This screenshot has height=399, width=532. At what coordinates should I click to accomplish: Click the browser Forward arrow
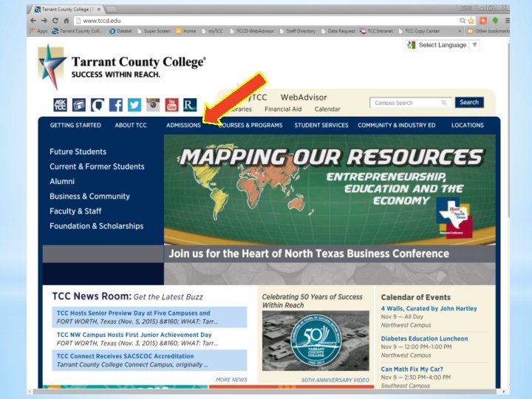[44, 21]
